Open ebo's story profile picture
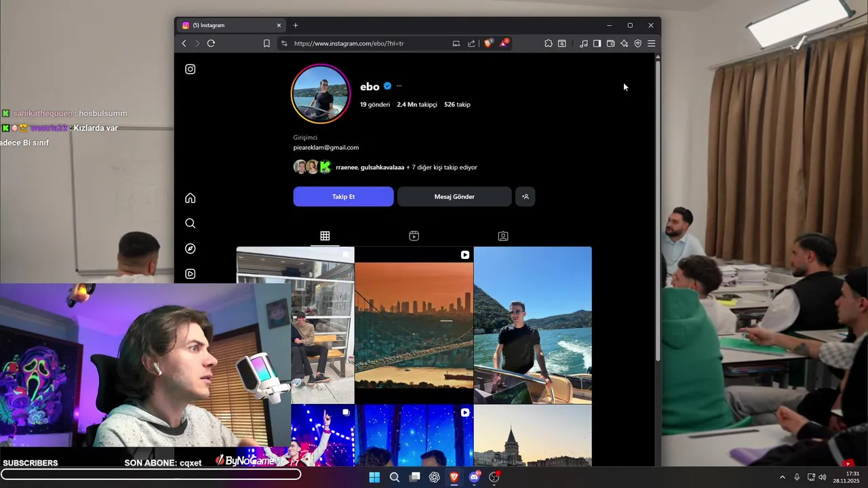 [321, 94]
